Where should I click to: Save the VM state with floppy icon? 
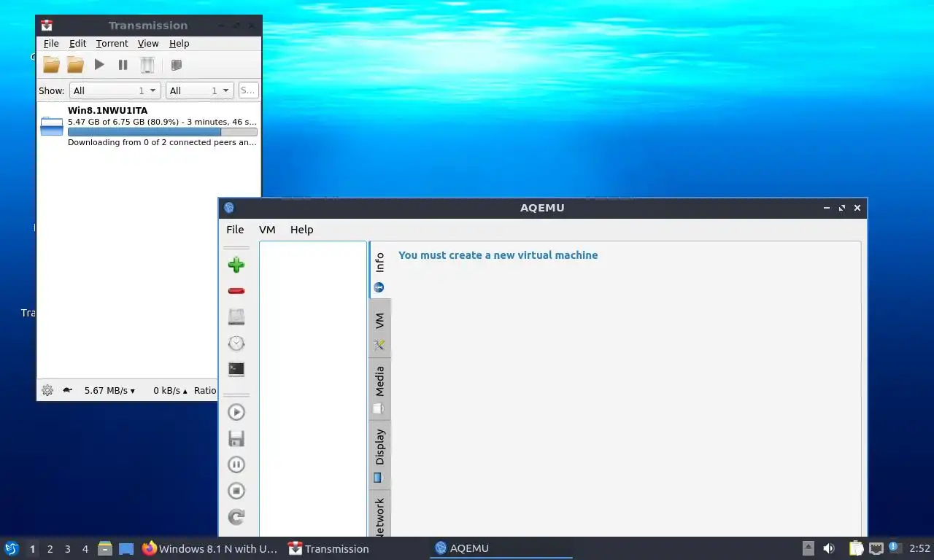coord(236,438)
